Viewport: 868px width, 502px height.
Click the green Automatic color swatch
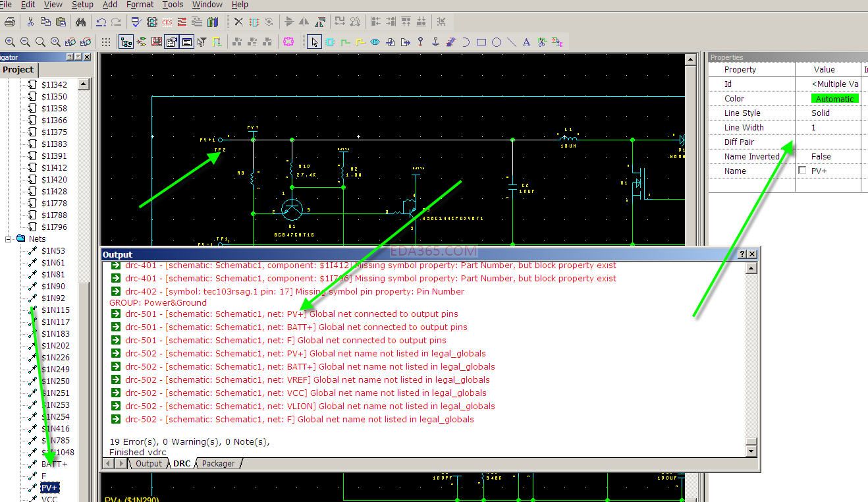click(x=834, y=99)
